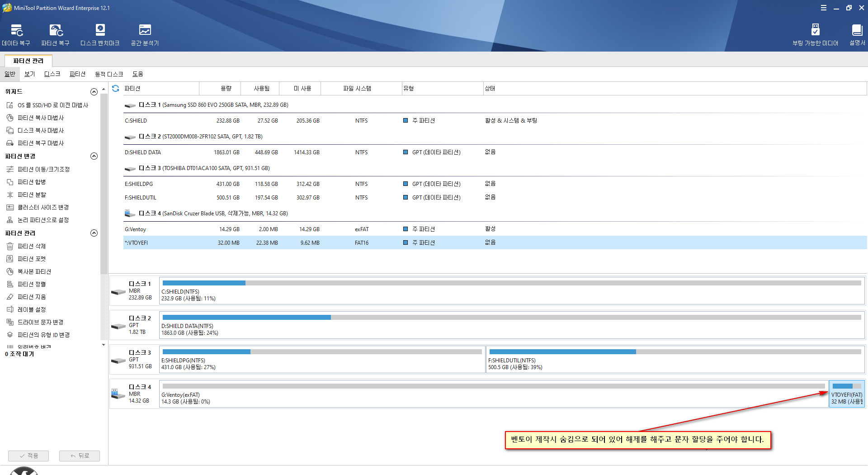The height and width of the screenshot is (475, 868).
Task: Select 논리 파티션으로 설정 option
Action: 38,220
